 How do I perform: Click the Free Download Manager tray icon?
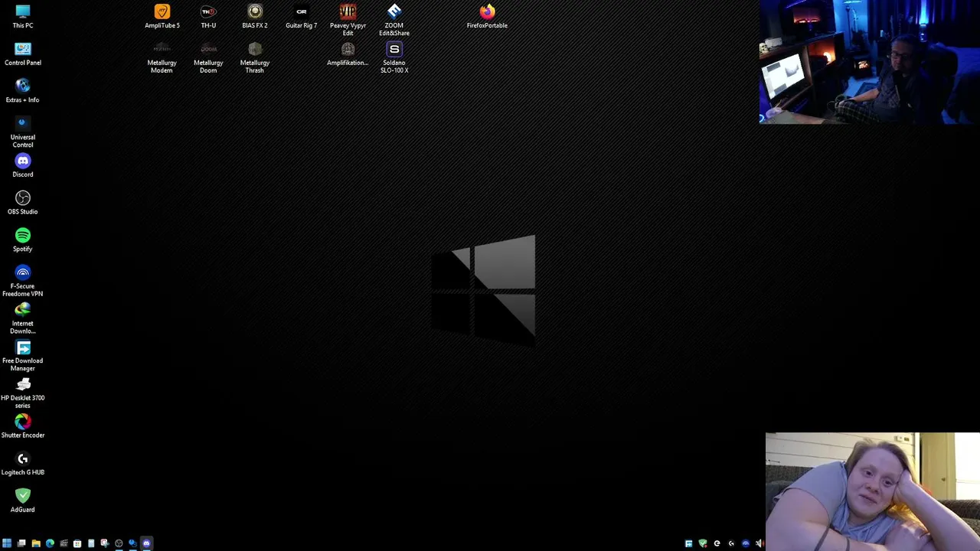click(x=688, y=543)
